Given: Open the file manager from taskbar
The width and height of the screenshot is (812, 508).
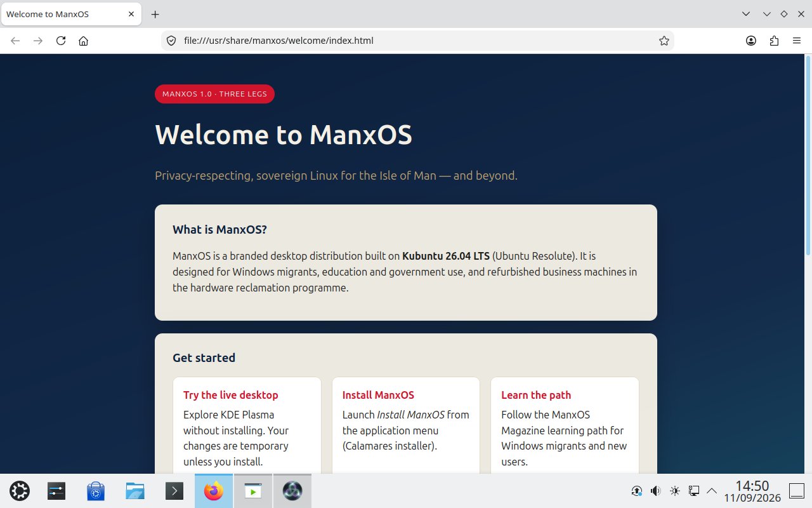Looking at the screenshot, I should (x=135, y=491).
